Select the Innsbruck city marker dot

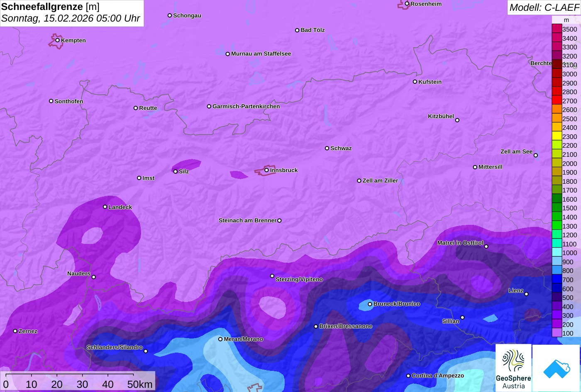(266, 170)
